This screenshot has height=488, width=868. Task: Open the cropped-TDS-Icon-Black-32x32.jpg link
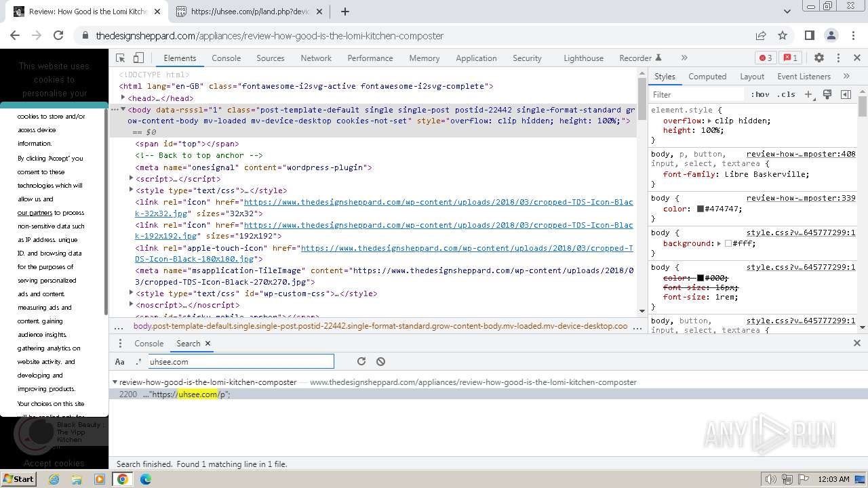(x=384, y=207)
